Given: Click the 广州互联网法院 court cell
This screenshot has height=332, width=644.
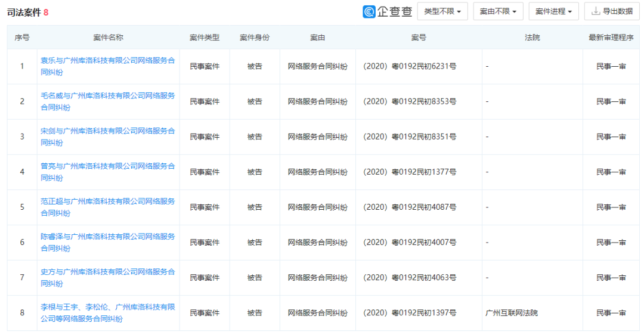Looking at the screenshot, I should tap(512, 313).
